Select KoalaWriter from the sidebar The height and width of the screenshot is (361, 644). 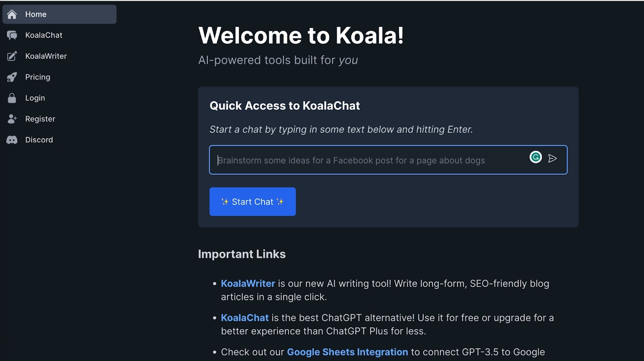pyautogui.click(x=46, y=56)
